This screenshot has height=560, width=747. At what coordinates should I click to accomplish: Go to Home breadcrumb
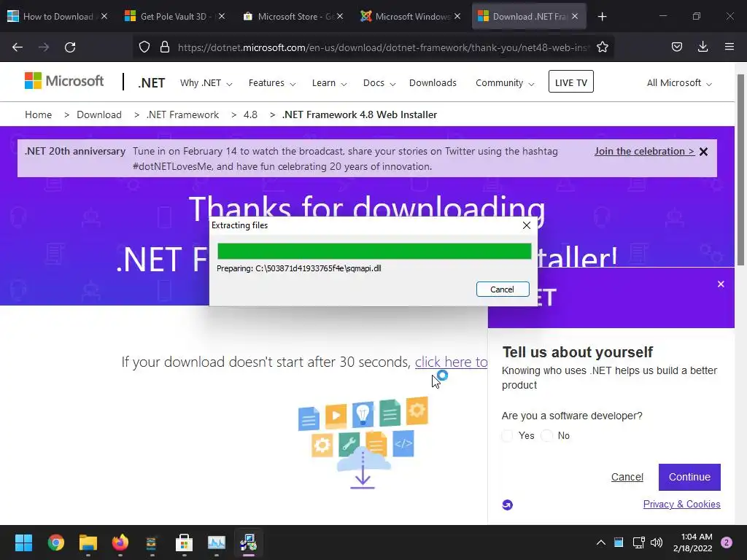38,114
